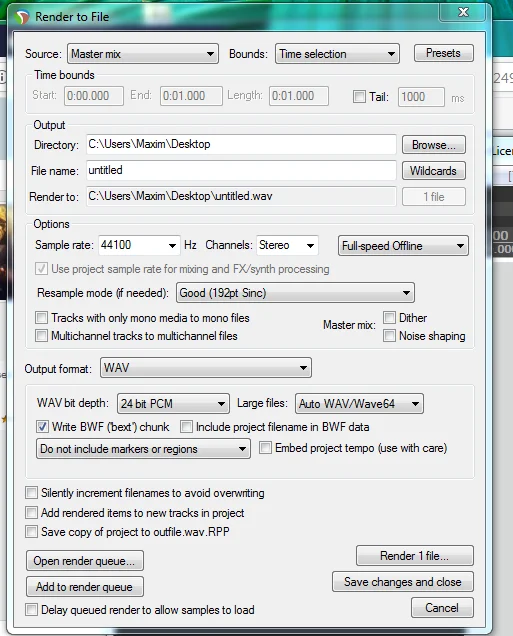Open the Wildcards button
Viewport: 513px width, 636px height.
[434, 171]
